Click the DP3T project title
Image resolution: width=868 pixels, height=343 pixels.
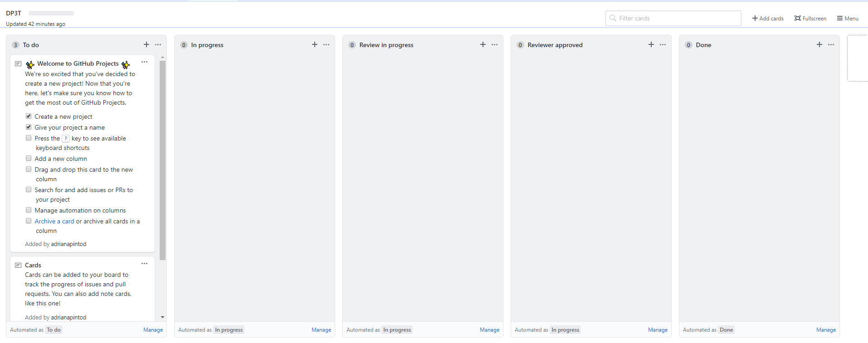coord(14,13)
